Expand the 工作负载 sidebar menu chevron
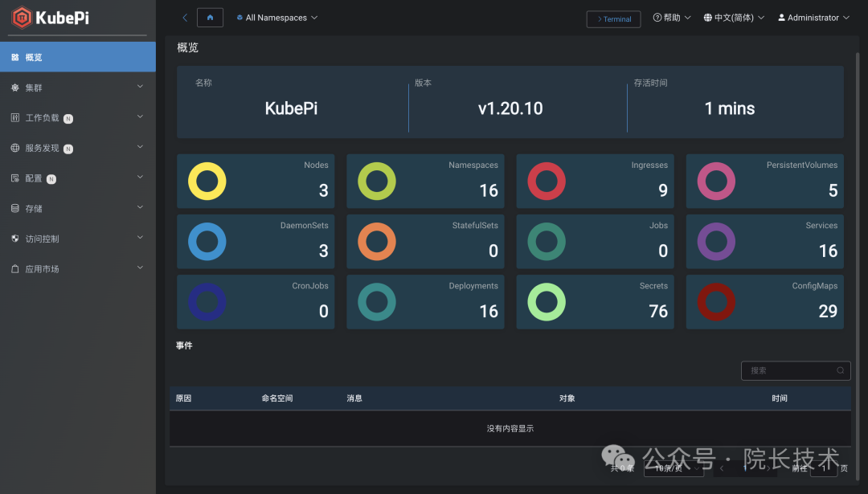The height and width of the screenshot is (494, 868). pos(140,116)
